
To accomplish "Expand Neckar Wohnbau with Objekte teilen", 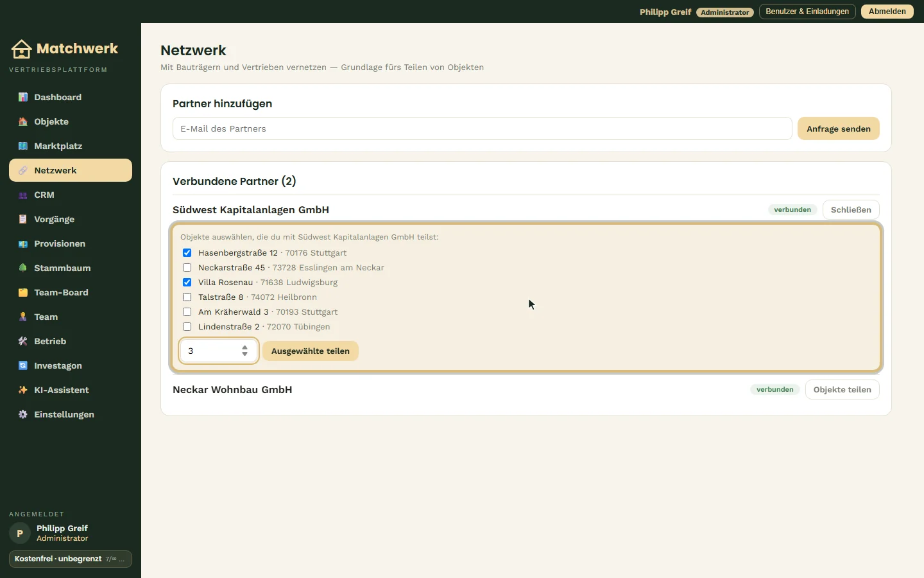I will (842, 390).
